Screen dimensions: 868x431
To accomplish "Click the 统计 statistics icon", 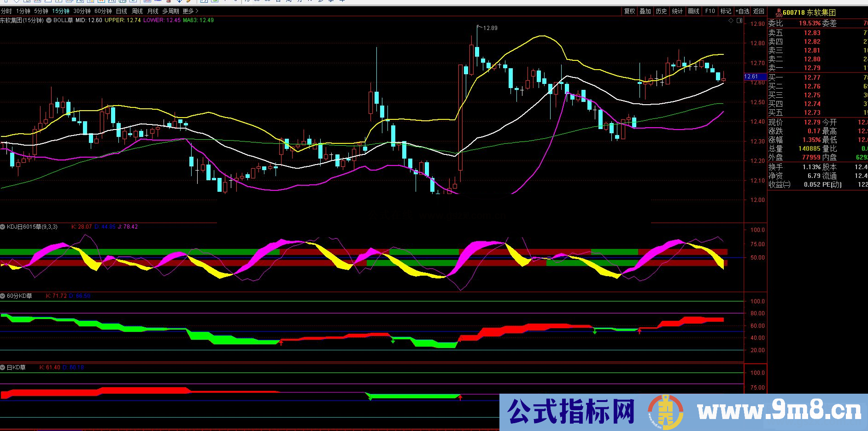I will tap(677, 11).
